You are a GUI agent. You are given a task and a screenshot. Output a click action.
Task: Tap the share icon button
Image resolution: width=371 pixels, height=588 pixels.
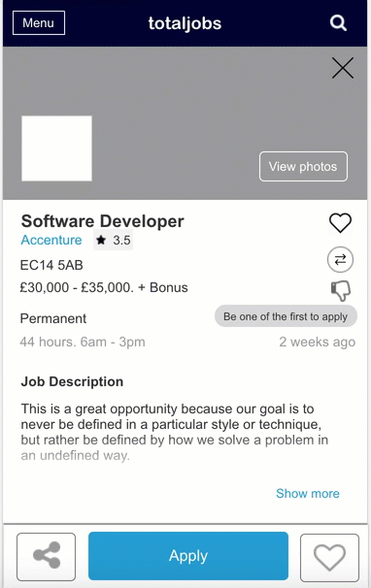[47, 557]
